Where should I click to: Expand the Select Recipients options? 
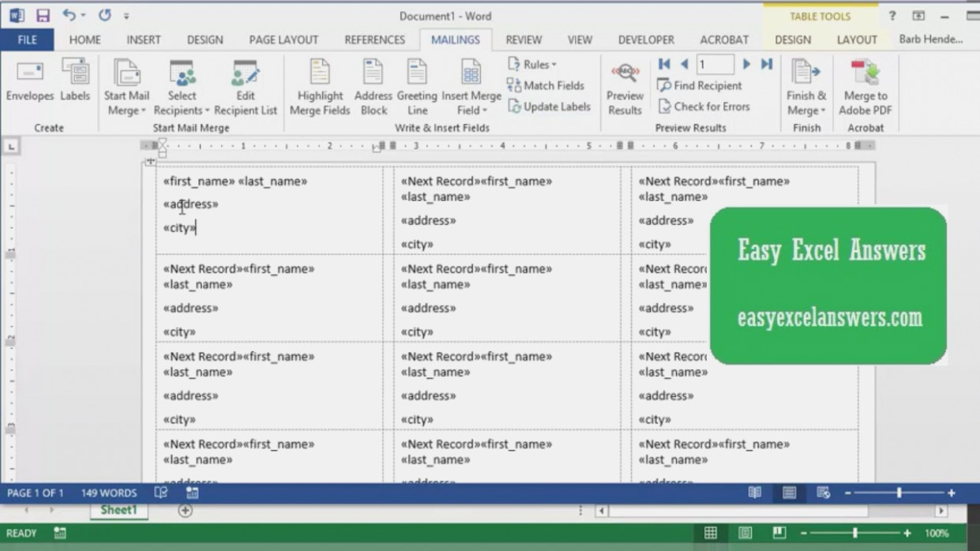pyautogui.click(x=182, y=87)
